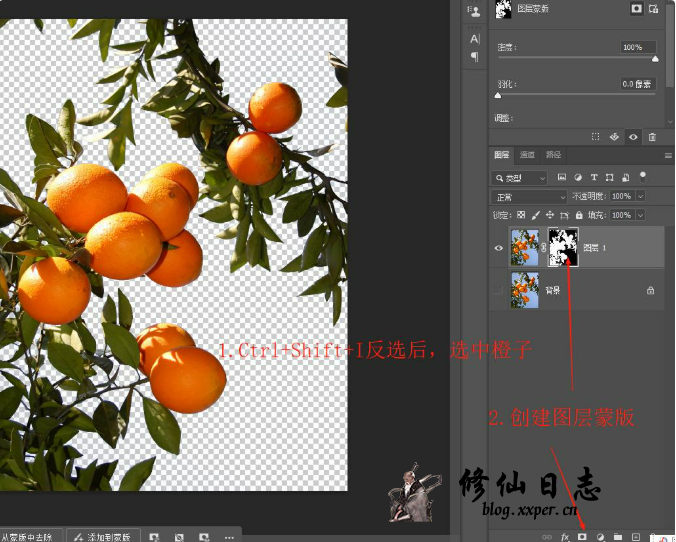This screenshot has height=542, width=676.
Task: Toggle mask visibility eye in properties
Action: (633, 136)
